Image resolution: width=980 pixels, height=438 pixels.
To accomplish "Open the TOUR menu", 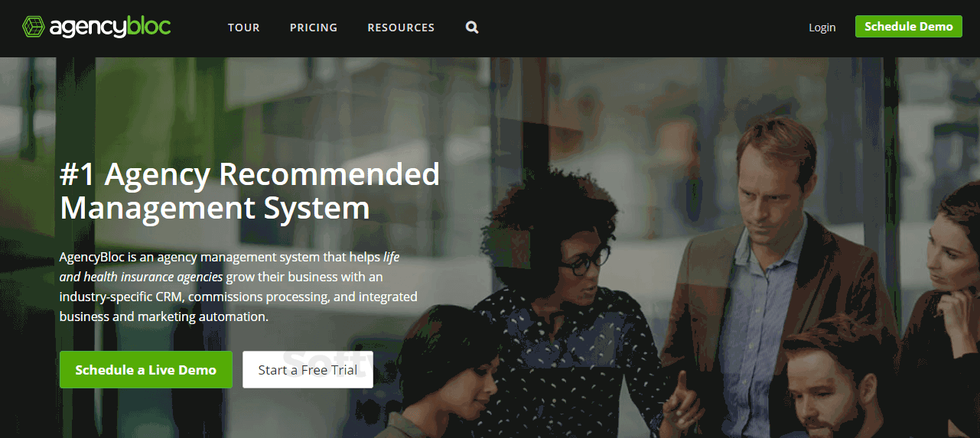I will click(x=244, y=28).
